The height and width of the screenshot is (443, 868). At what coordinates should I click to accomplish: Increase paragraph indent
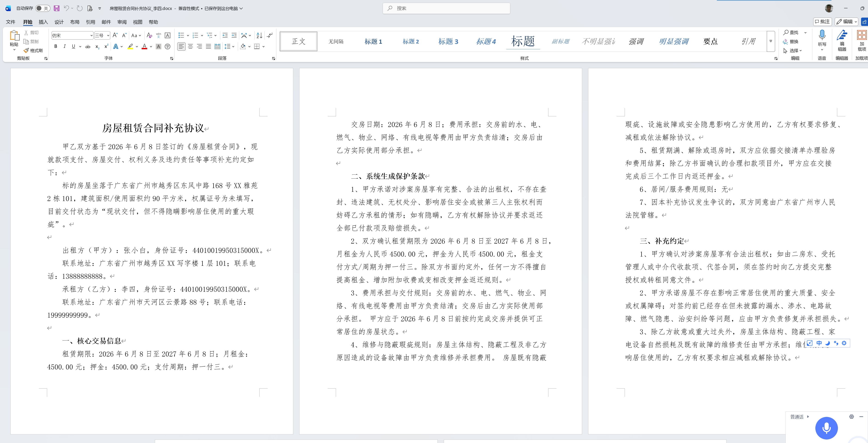coord(234,35)
